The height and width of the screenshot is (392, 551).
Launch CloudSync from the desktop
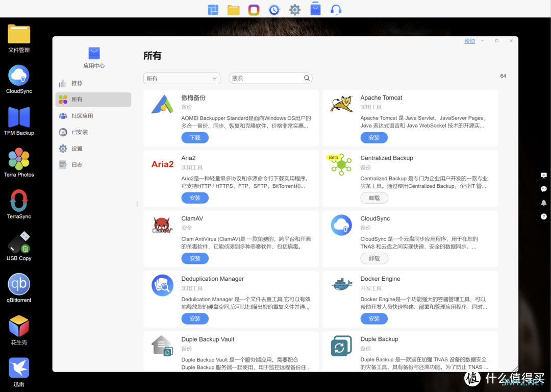pyautogui.click(x=19, y=80)
